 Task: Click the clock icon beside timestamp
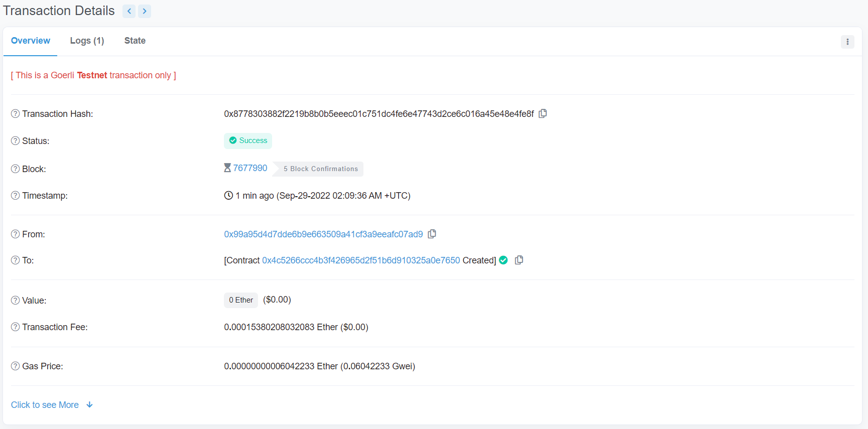[228, 196]
